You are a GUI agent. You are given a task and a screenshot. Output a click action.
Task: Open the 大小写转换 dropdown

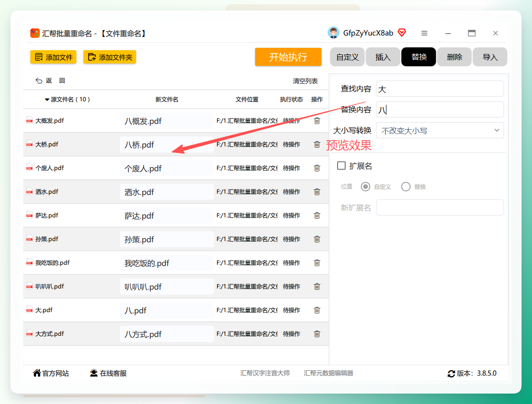[x=440, y=131]
